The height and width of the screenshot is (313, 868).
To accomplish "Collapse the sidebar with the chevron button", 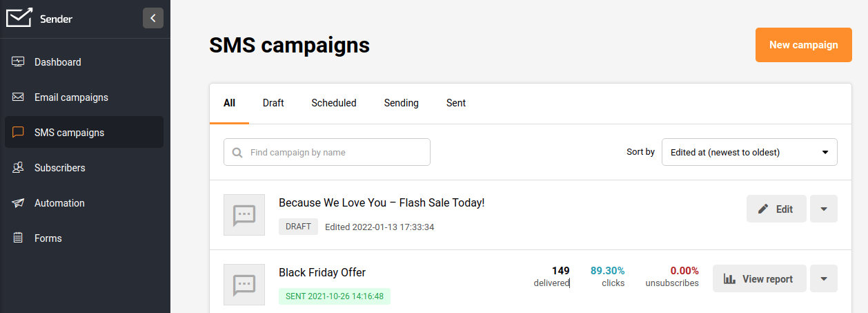I will click(153, 18).
